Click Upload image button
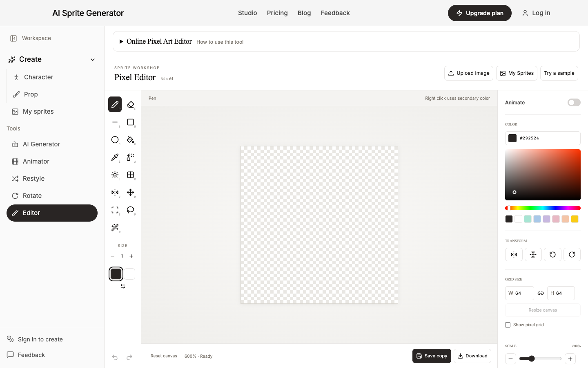Viewport: 588px width, 368px height. [469, 73]
